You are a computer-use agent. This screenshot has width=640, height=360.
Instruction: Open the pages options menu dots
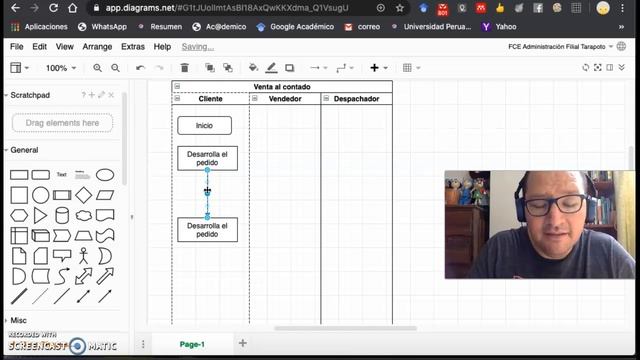pos(143,344)
